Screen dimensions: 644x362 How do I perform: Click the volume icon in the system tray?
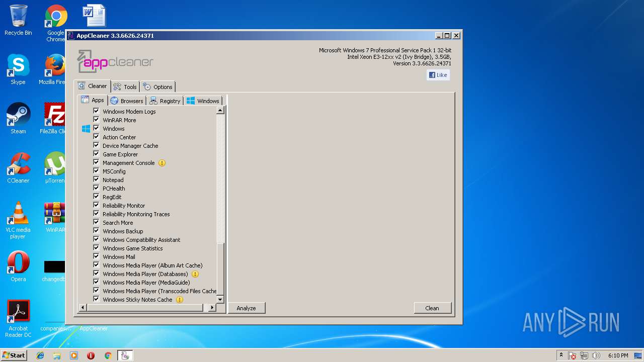pyautogui.click(x=596, y=355)
